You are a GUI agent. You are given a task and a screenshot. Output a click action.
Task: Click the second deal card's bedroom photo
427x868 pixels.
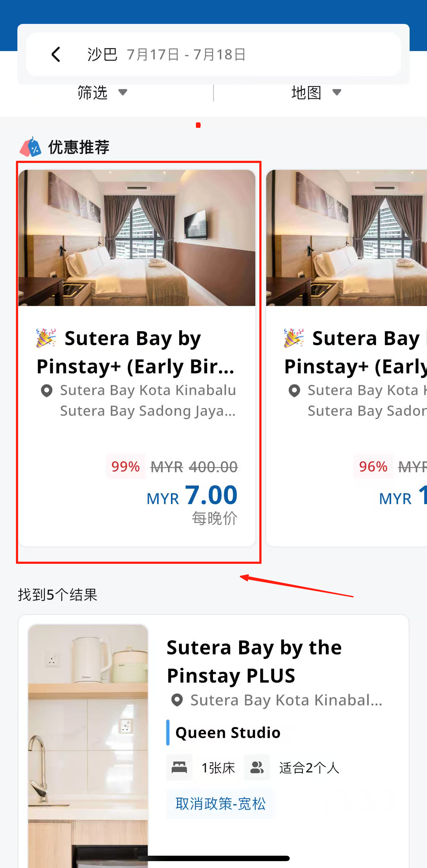pos(346,238)
